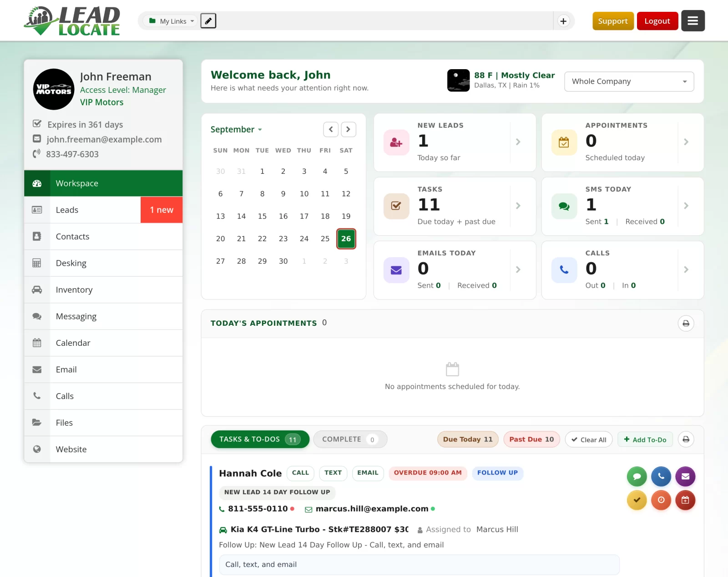
Task: Click the Add To-Do button
Action: point(645,440)
